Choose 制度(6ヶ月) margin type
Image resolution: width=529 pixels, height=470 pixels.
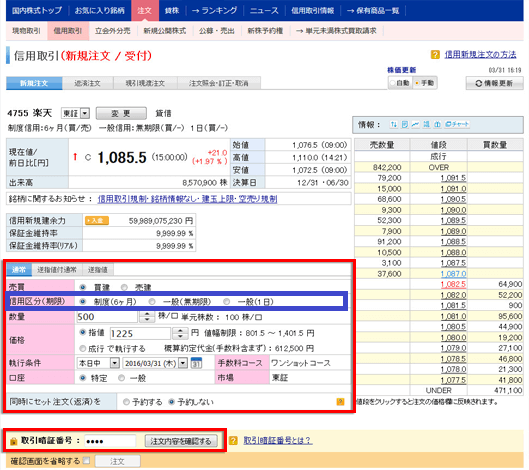coord(82,301)
